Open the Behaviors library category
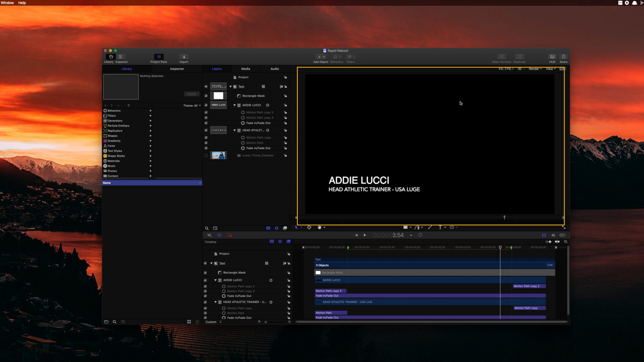The image size is (644, 362). 114,111
